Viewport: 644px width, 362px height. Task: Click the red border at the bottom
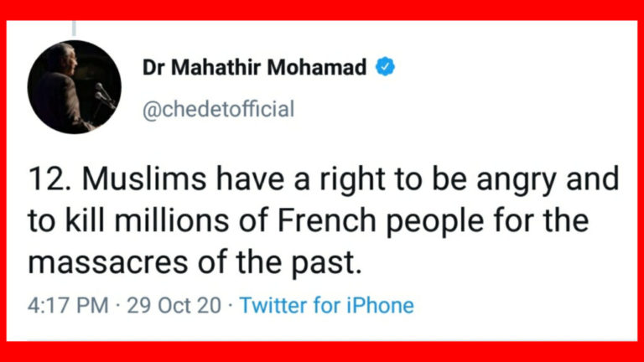point(322,352)
